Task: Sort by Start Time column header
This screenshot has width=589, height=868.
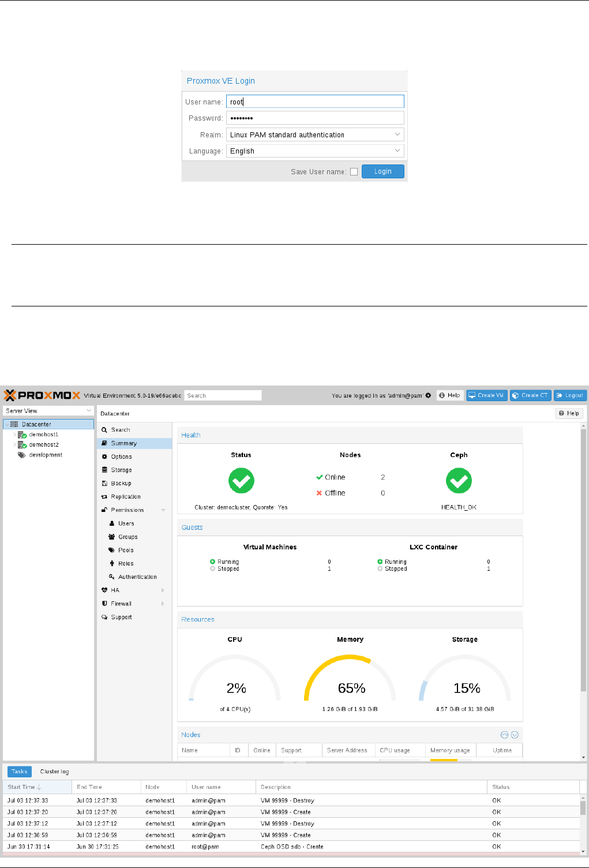Action: (x=37, y=787)
